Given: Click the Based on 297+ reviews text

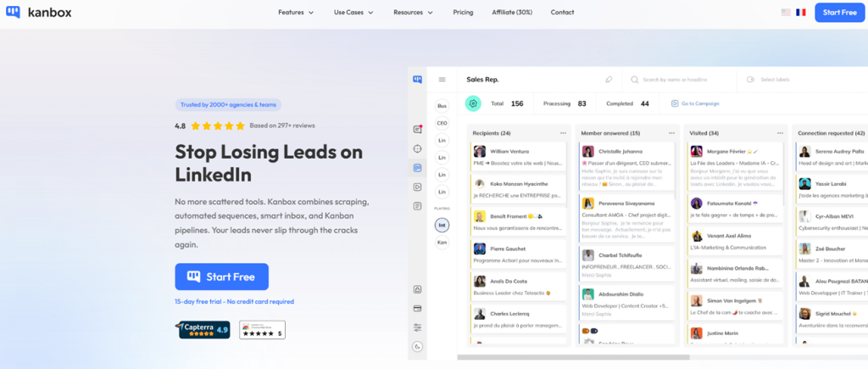Looking at the screenshot, I should pyautogui.click(x=282, y=126).
